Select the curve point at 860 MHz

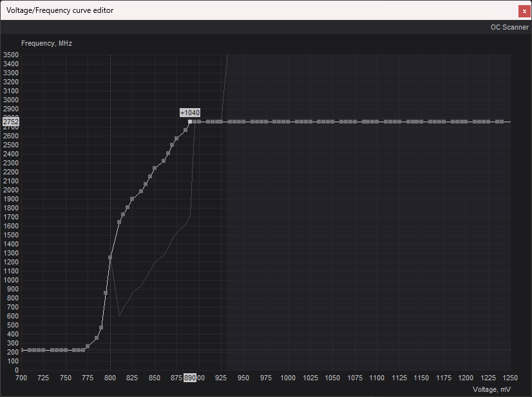[x=106, y=293]
